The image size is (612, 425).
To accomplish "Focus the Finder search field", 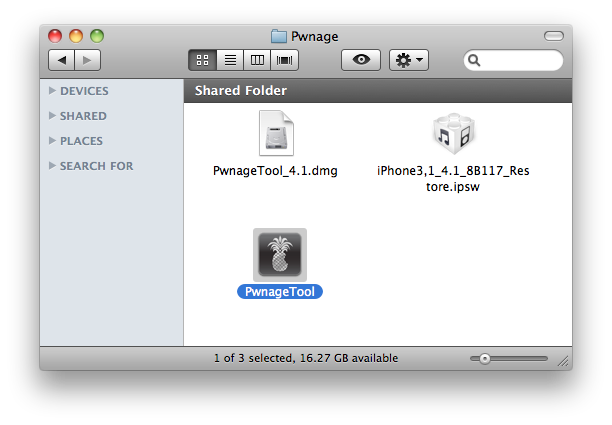I will [x=513, y=60].
